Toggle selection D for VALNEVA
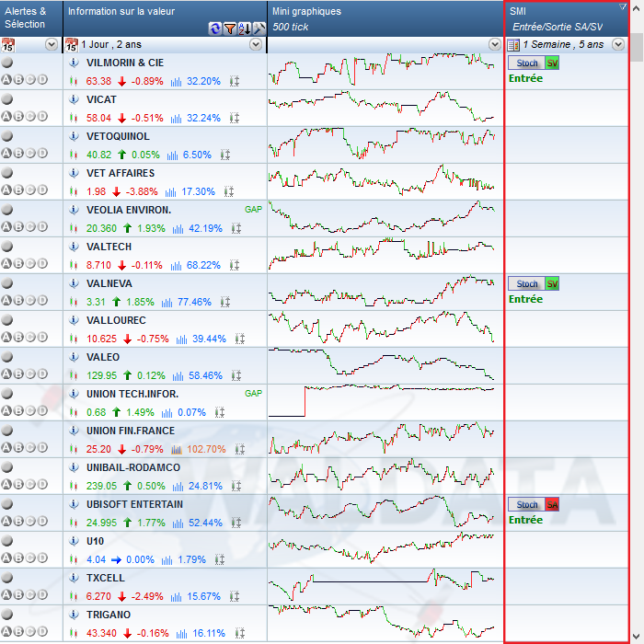The height and width of the screenshot is (644, 644). (x=42, y=301)
